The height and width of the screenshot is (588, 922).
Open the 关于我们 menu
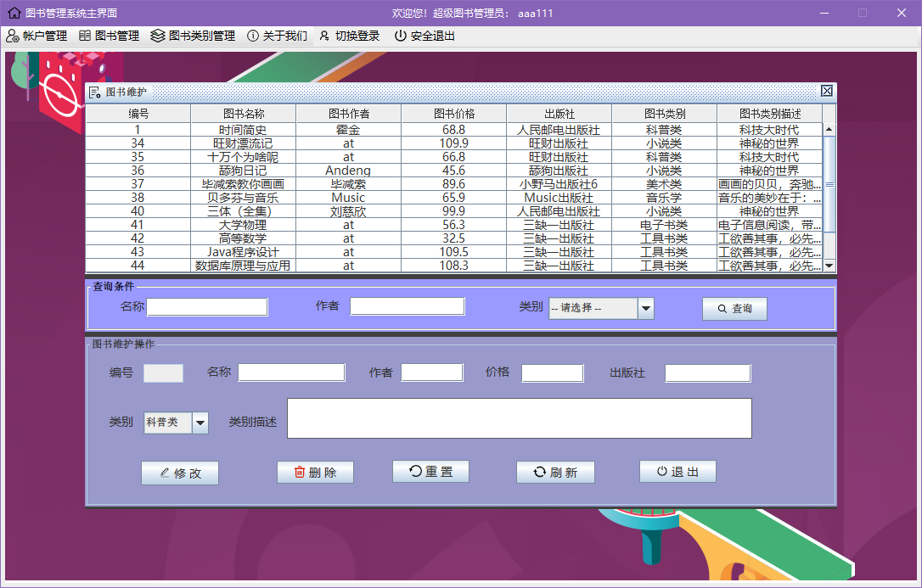click(278, 36)
